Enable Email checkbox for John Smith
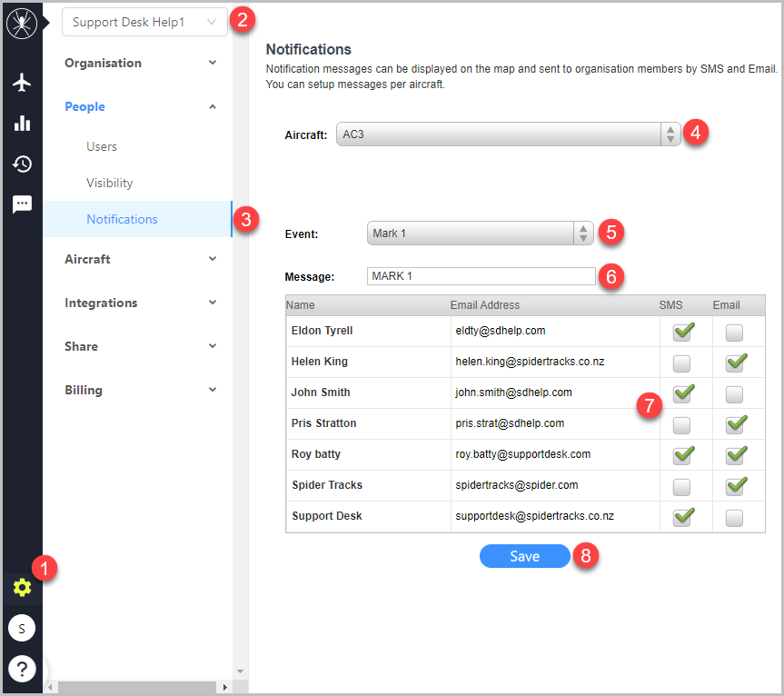Image resolution: width=784 pixels, height=696 pixels. (734, 394)
